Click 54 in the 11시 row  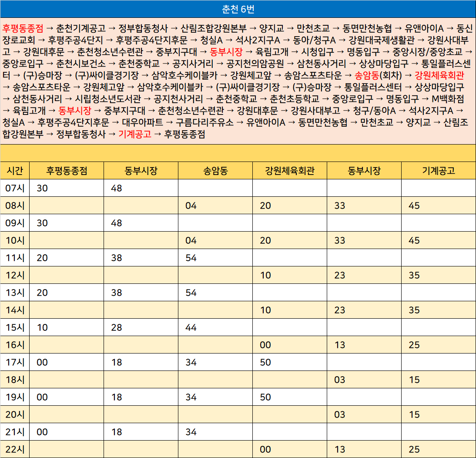[191, 258]
